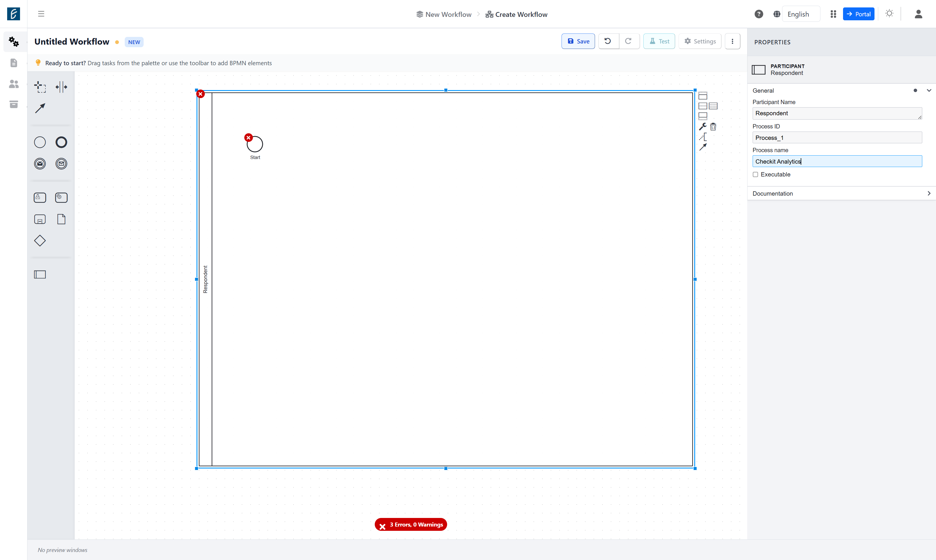Create a collapsed sub-process from palette
The image size is (936, 560).
[40, 219]
